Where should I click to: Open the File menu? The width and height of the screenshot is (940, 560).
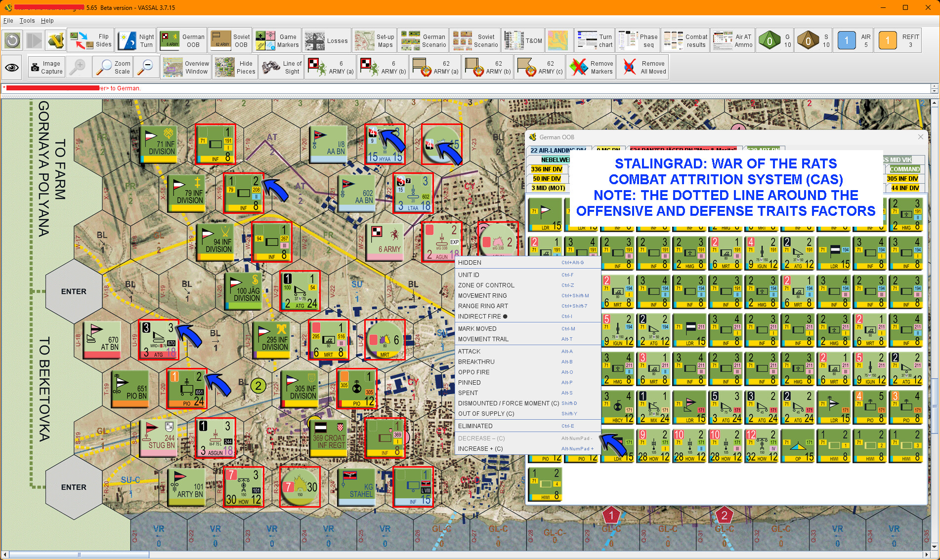tap(8, 21)
